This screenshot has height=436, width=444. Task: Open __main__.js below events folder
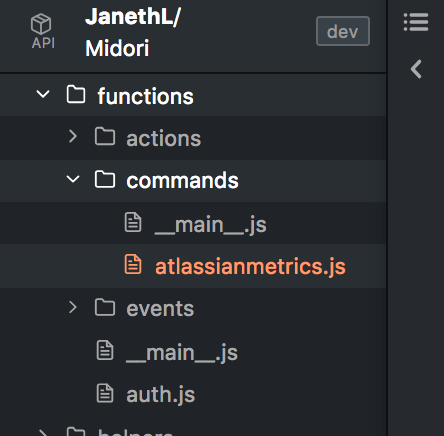click(x=182, y=353)
